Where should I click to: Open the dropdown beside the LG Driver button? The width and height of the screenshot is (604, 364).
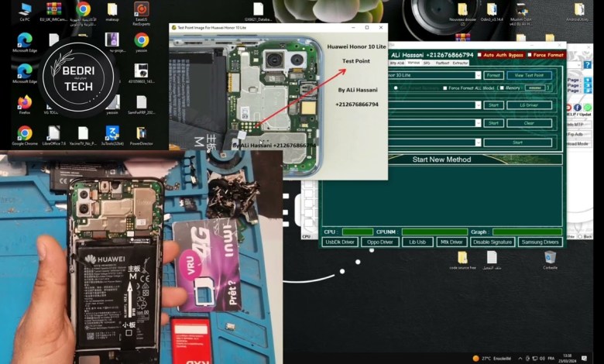click(x=478, y=105)
